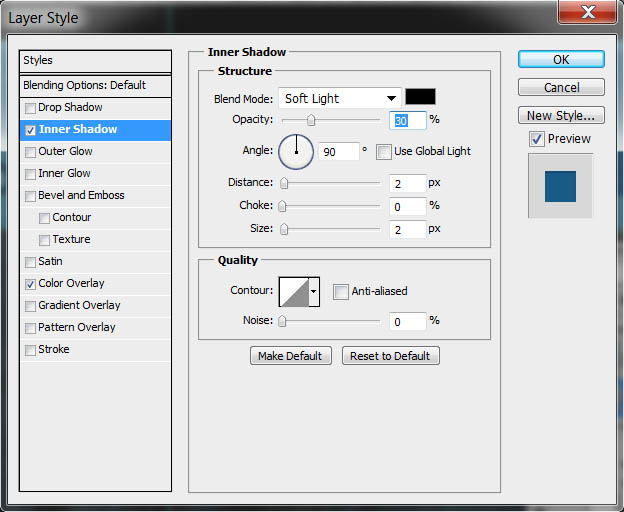Click the New Style... button
Viewport: 624px width, 512px height.
coord(561,115)
